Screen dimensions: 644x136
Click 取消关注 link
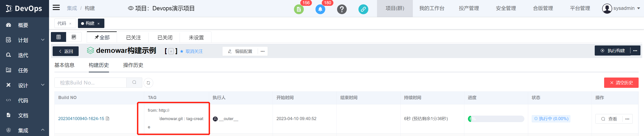click(x=194, y=51)
